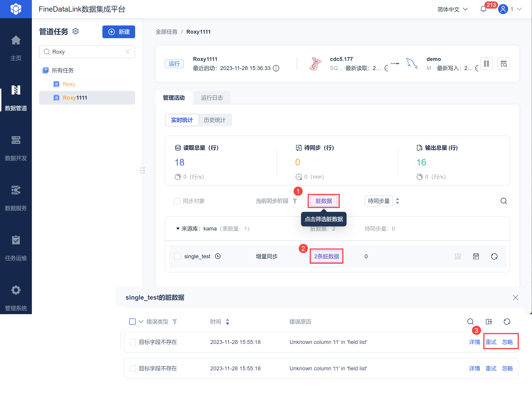Open pipeline task settings gear
This screenshot has height=411, width=532.
76,31
